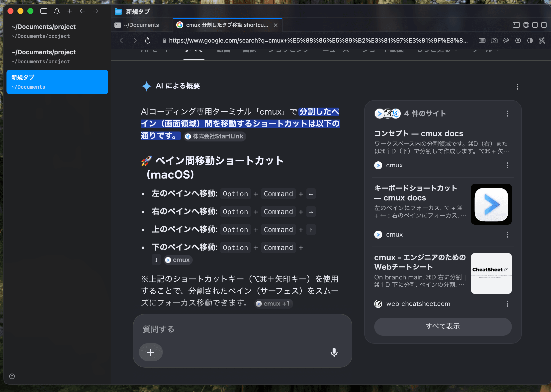The image size is (551, 392).
Task: Click the left arrow next to the plus icon
Action: coord(83,11)
